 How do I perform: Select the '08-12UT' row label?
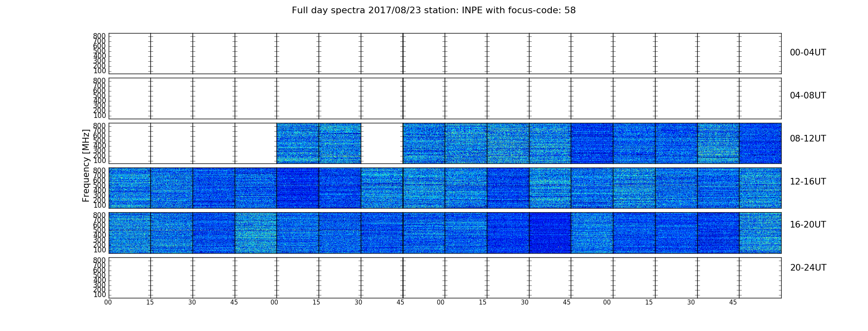(808, 139)
